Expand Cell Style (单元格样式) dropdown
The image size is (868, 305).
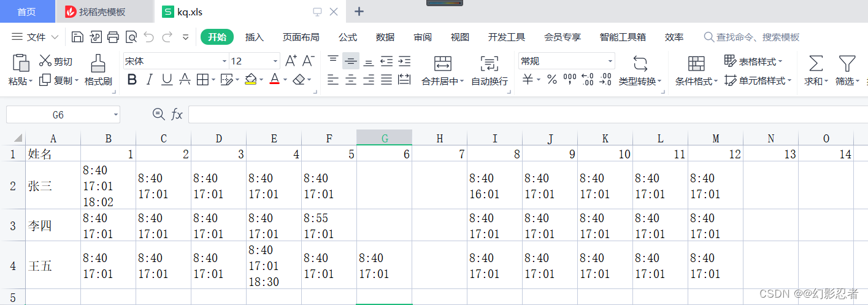tap(789, 80)
